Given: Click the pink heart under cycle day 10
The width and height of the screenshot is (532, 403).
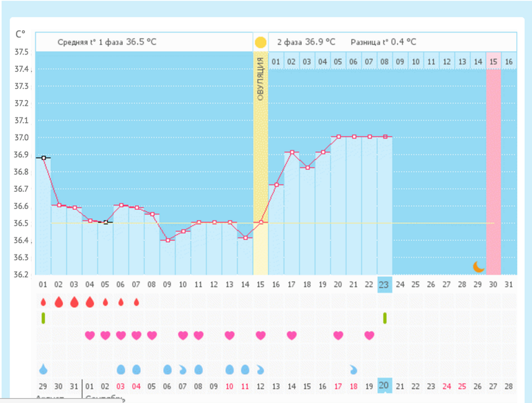Looking at the screenshot, I should tap(183, 335).
